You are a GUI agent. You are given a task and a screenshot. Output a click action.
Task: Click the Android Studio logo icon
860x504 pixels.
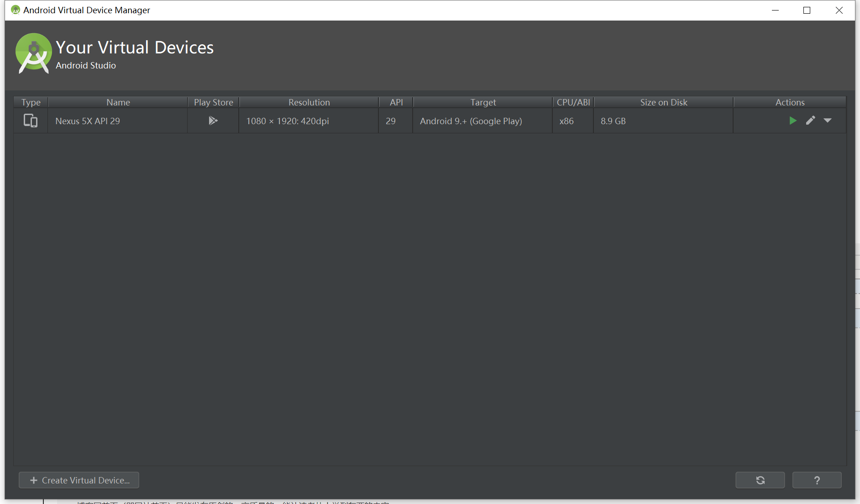33,53
